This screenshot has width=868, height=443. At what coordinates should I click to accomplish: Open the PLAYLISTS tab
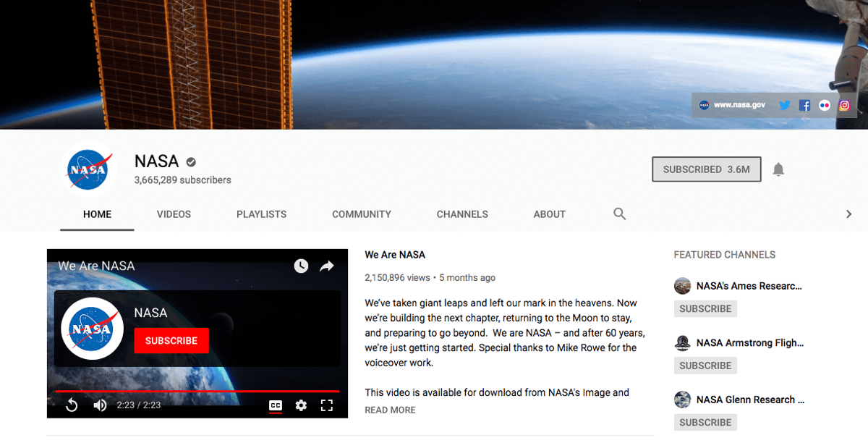pos(261,214)
